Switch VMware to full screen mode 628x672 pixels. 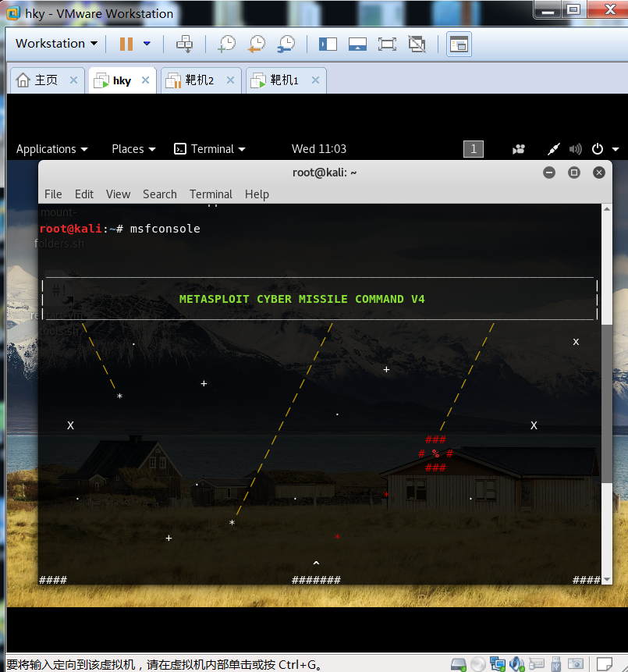pyautogui.click(x=387, y=44)
